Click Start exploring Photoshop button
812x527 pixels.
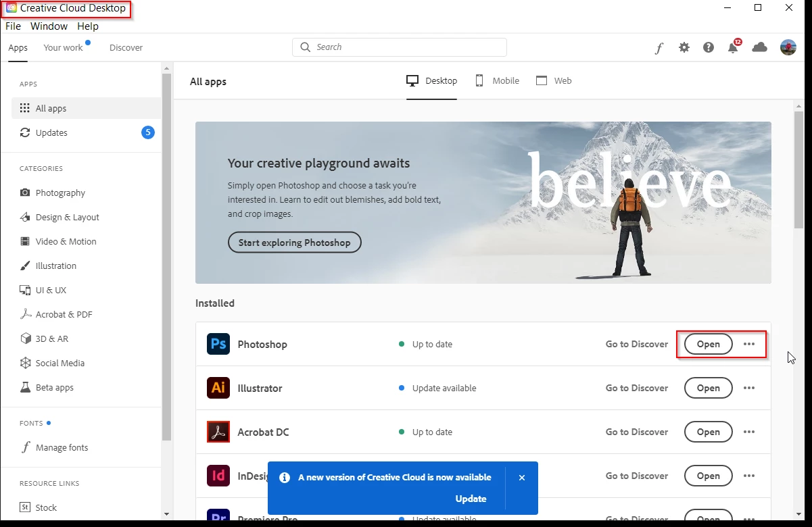tap(295, 243)
